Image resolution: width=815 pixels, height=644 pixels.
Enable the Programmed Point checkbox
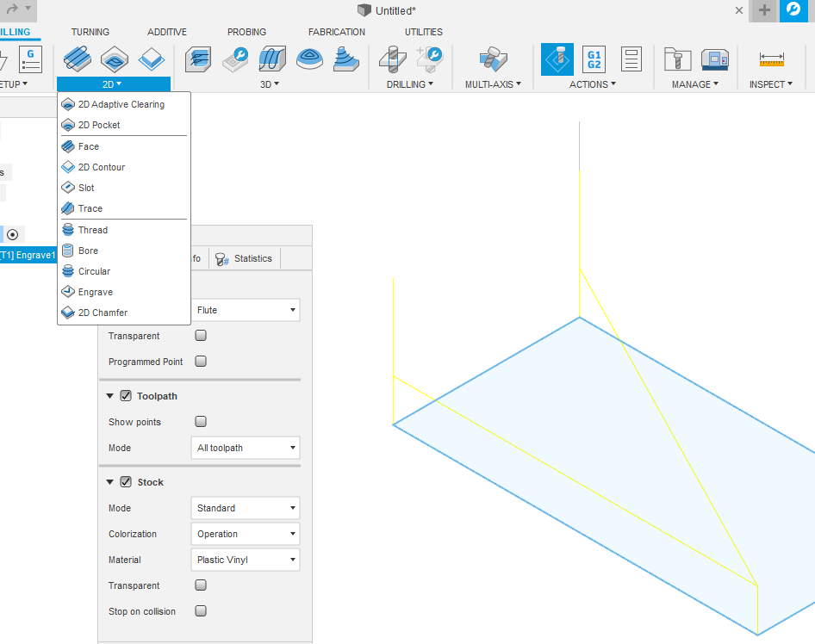click(x=201, y=362)
